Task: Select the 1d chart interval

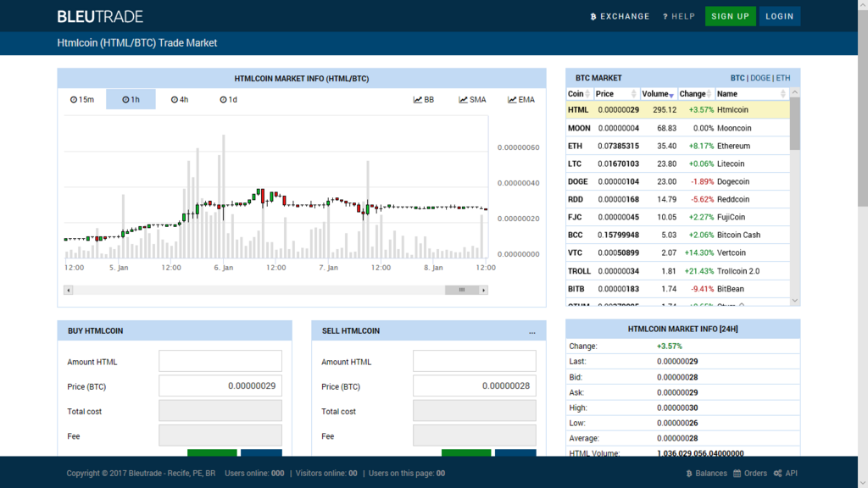Action: [x=228, y=100]
